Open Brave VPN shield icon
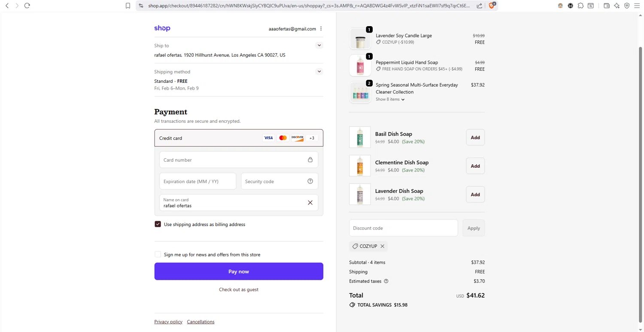Screen dimensions: 644x332 click(627, 6)
